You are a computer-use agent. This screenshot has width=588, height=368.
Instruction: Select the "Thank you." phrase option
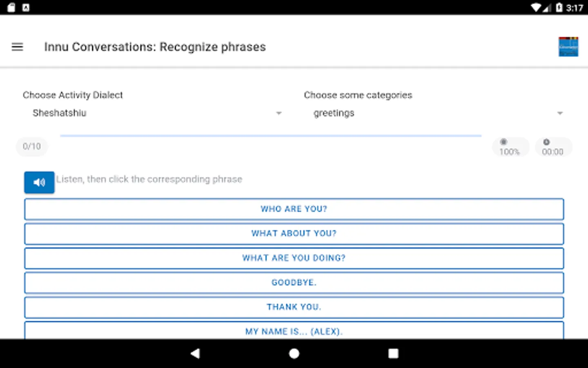tap(294, 307)
